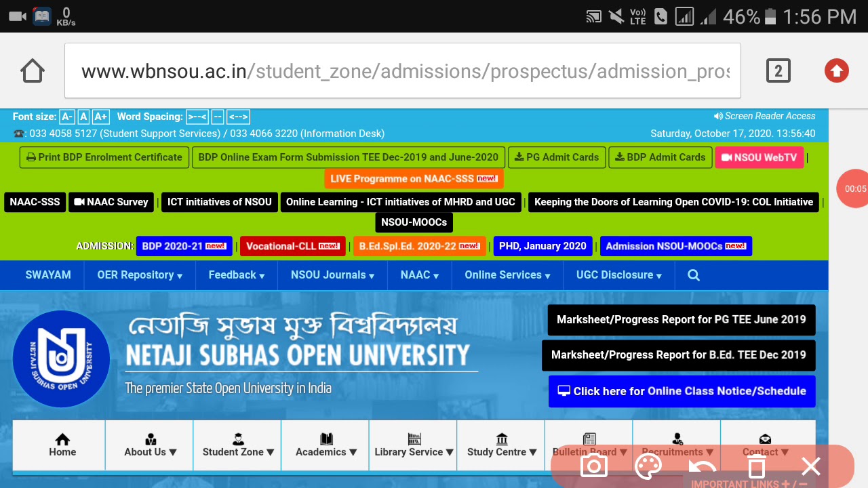The width and height of the screenshot is (868, 488).
Task: Expand NAAC dropdown in blue menu bar
Action: tap(420, 275)
